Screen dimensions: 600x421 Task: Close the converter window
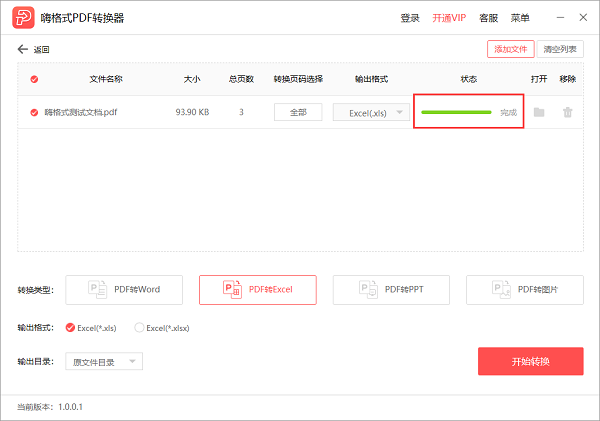tap(583, 18)
